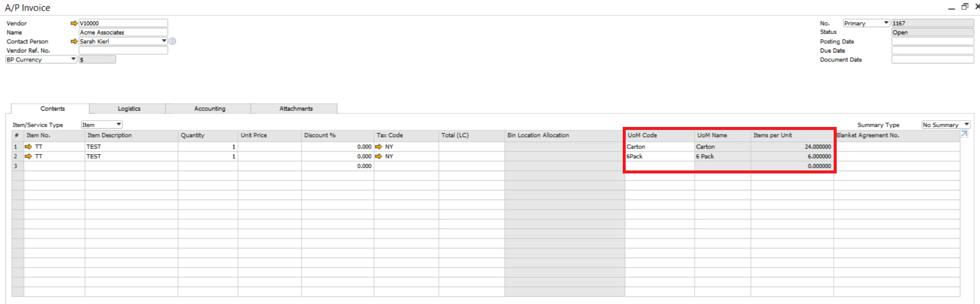Screen dimensions: 980x304
Task: Open the Primary series dropdown
Action: coord(886,23)
